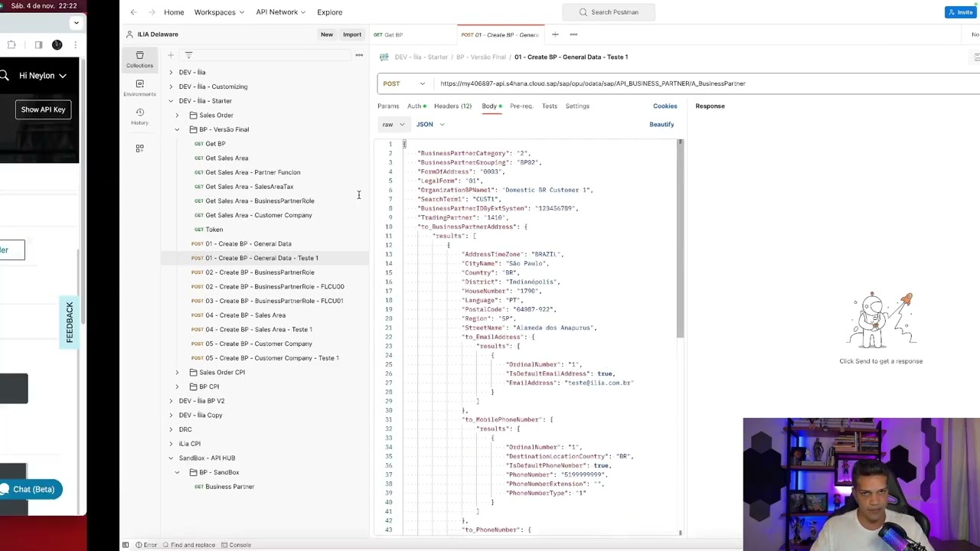
Task: Expand the Sales Order CPI folder
Action: coord(177,373)
